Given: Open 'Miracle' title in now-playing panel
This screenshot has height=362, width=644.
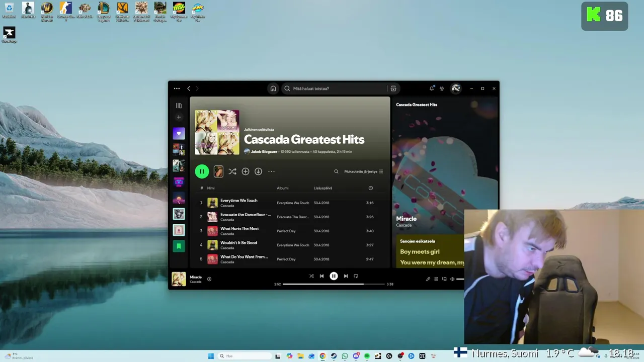Looking at the screenshot, I should 406,219.
